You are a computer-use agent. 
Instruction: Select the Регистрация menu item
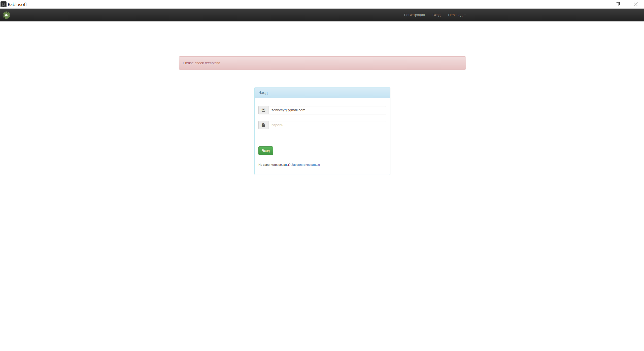[x=414, y=15]
